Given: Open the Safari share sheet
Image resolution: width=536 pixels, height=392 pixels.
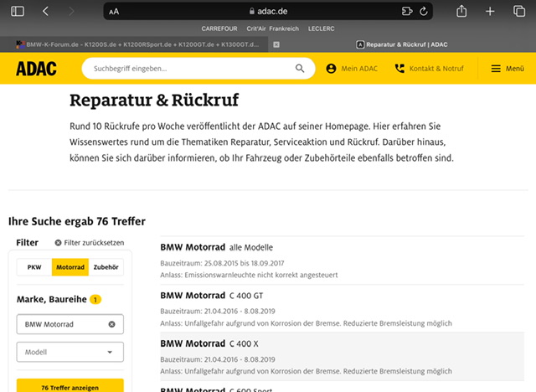Looking at the screenshot, I should [x=461, y=11].
